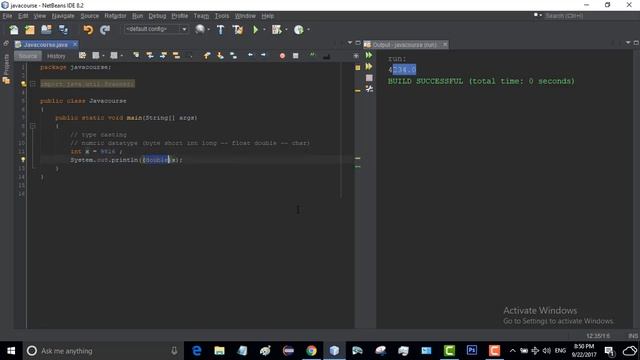Click the Last Edit editor toolbar icon

click(x=82, y=56)
